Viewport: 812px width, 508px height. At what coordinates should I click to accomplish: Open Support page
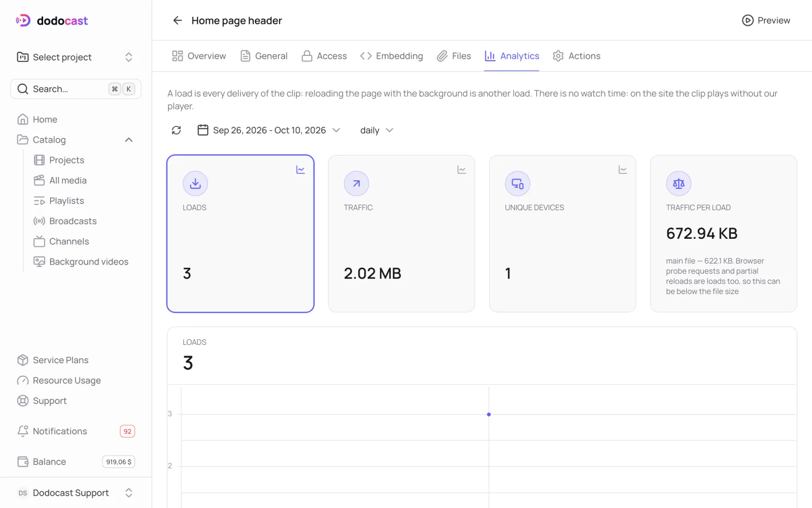(x=76, y=401)
